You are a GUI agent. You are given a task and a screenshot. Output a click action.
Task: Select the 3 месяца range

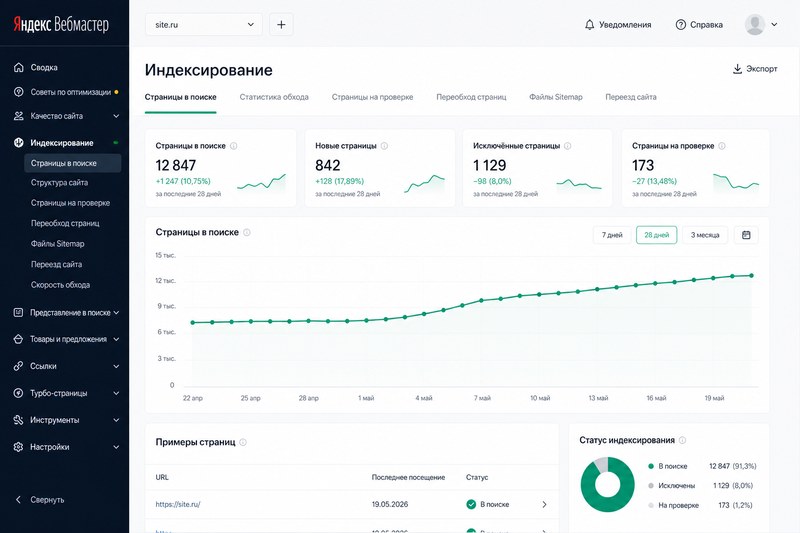(705, 235)
